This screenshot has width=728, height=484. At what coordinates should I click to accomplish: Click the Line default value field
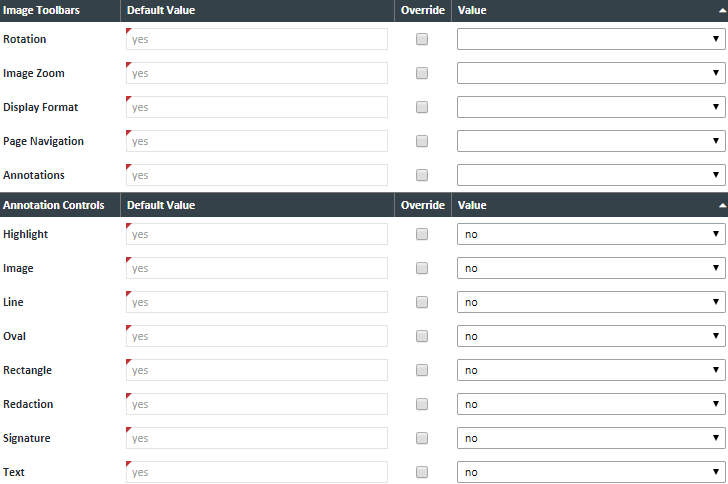point(257,302)
